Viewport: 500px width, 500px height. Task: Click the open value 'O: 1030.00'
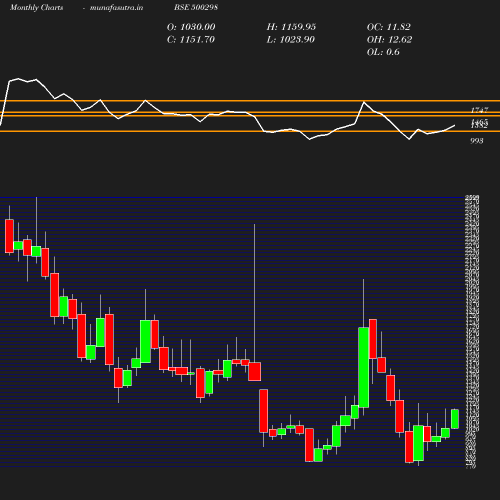point(191,27)
